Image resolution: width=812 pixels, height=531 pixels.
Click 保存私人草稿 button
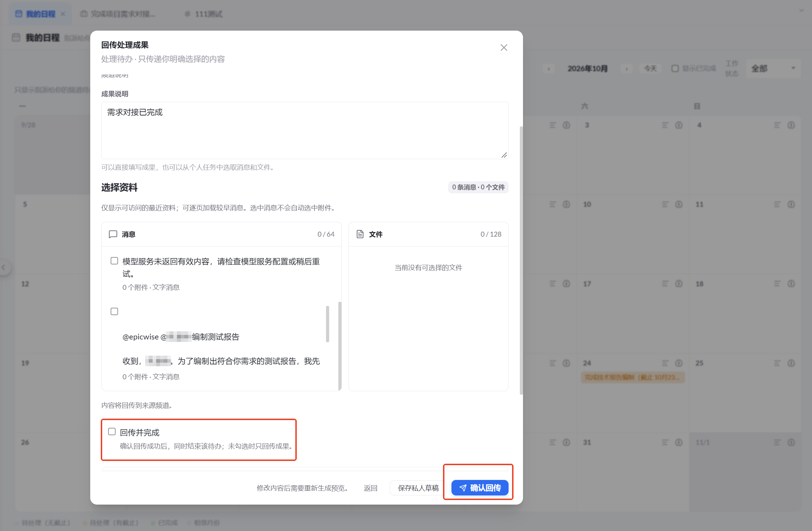pos(418,488)
